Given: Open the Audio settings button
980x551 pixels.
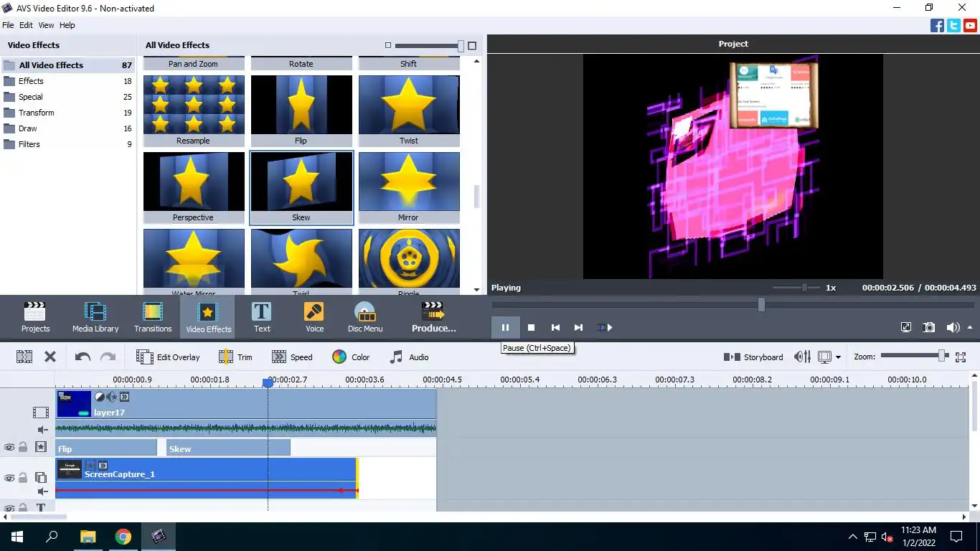Looking at the screenshot, I should point(409,357).
